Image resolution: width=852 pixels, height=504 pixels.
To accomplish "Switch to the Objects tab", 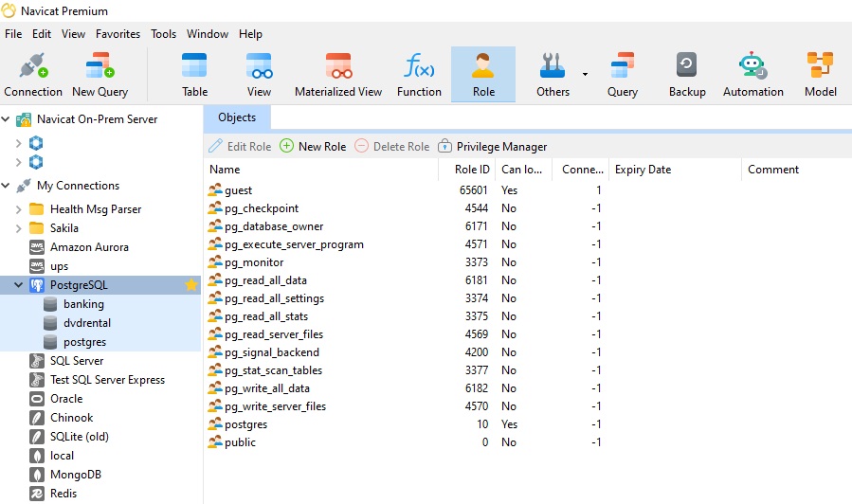I will (237, 117).
